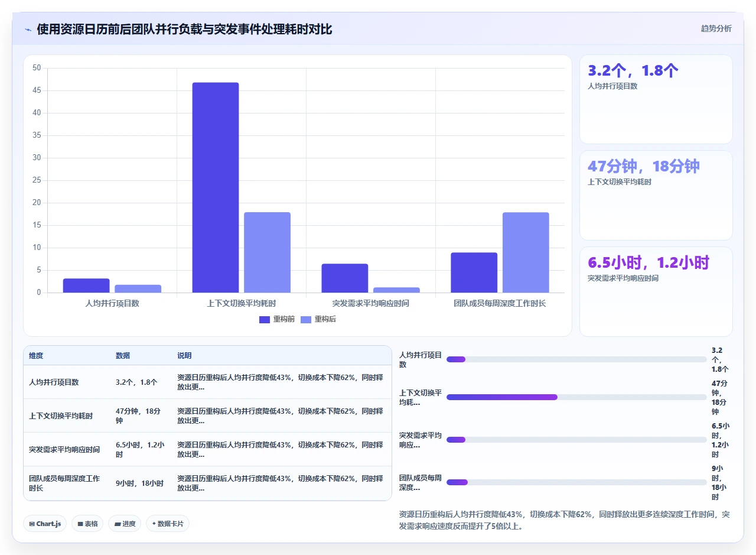This screenshot has width=756, height=555.
Task: Toggle the 重构后 legend item
Action: [x=318, y=319]
